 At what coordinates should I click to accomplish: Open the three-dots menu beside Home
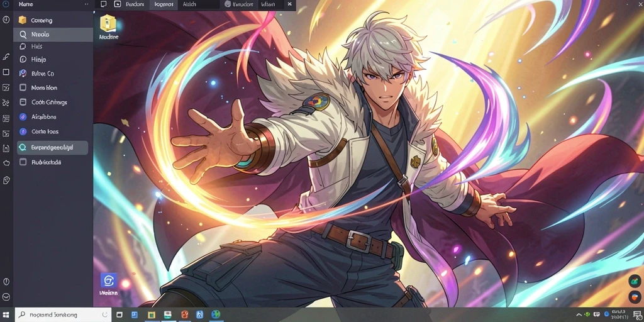[86, 4]
